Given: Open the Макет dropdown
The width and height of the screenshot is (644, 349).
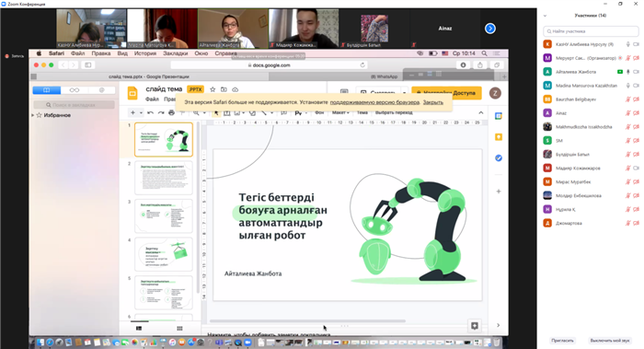Looking at the screenshot, I should tap(340, 112).
